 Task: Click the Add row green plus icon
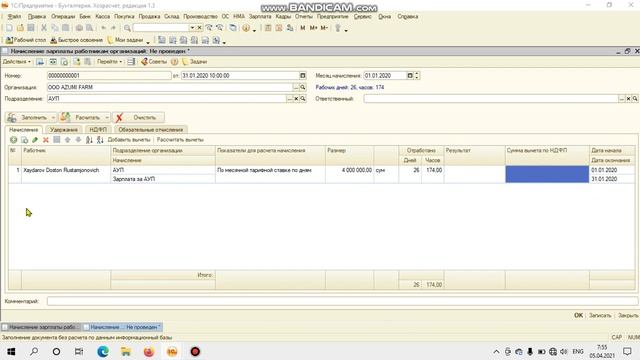tap(13, 140)
